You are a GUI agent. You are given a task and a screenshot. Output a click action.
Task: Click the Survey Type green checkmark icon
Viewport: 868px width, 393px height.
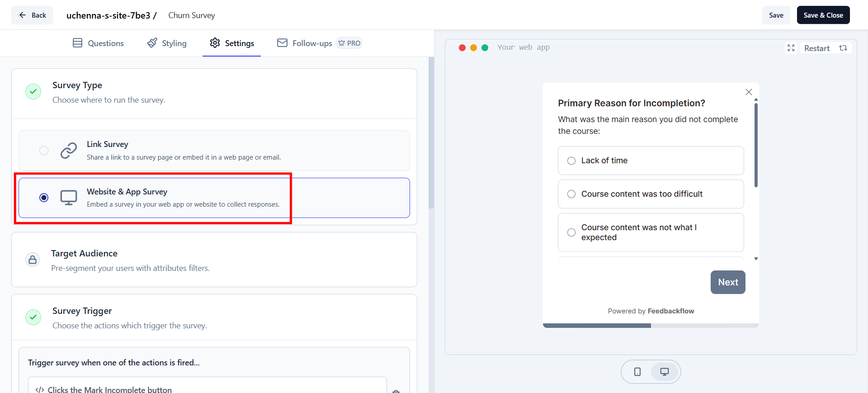tap(33, 91)
